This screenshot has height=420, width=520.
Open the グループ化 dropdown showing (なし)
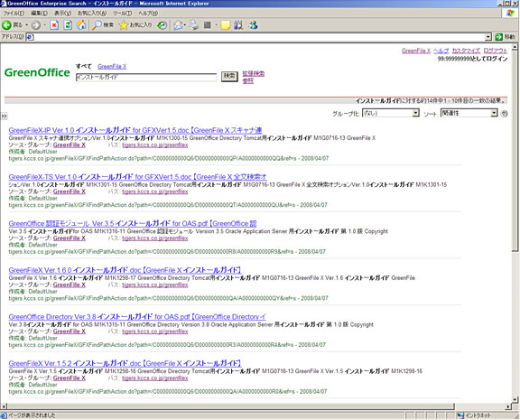click(x=391, y=114)
